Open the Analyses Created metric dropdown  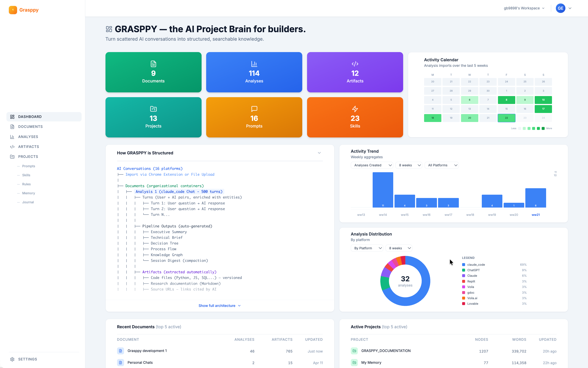point(372,165)
